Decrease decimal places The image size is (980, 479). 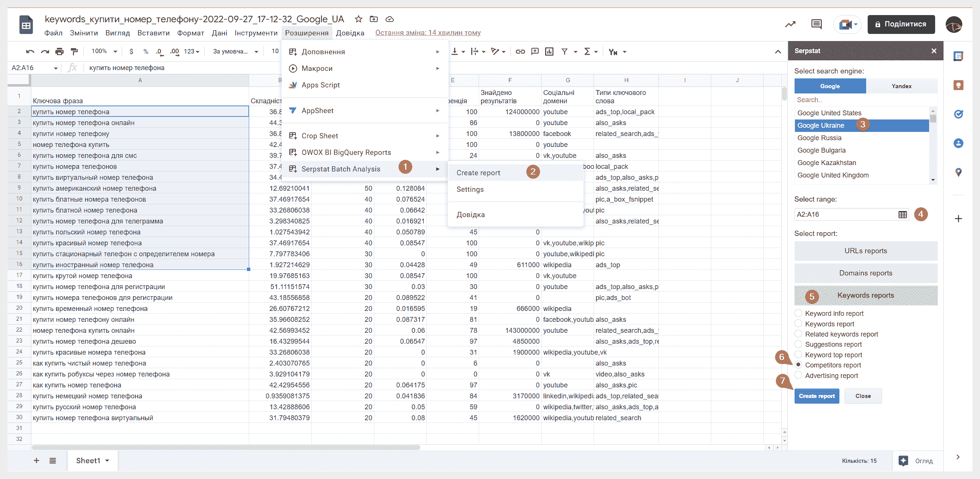(160, 52)
